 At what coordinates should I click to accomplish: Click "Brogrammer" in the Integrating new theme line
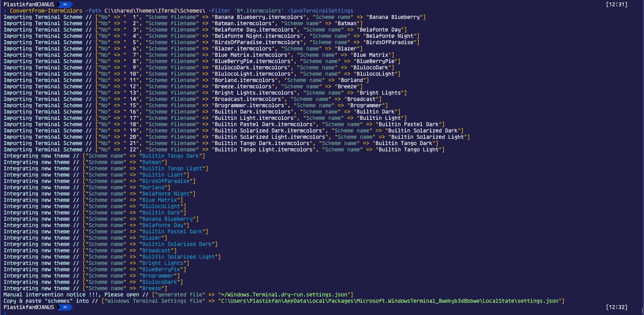click(x=158, y=276)
